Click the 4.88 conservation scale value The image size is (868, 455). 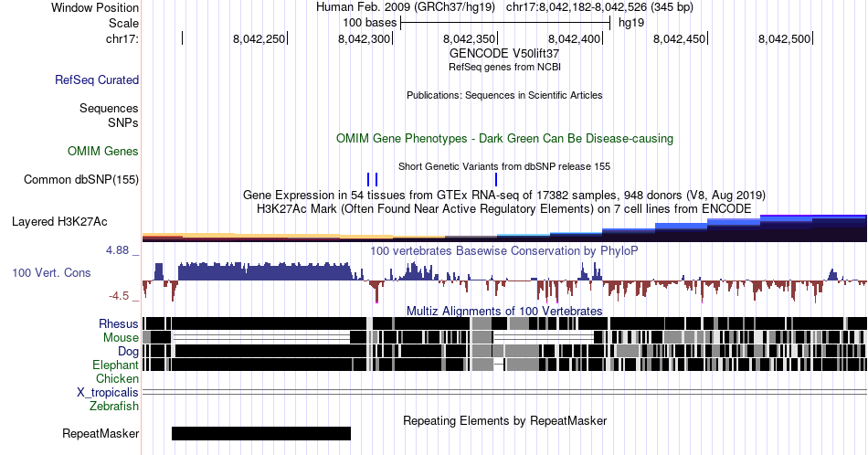coord(118,250)
